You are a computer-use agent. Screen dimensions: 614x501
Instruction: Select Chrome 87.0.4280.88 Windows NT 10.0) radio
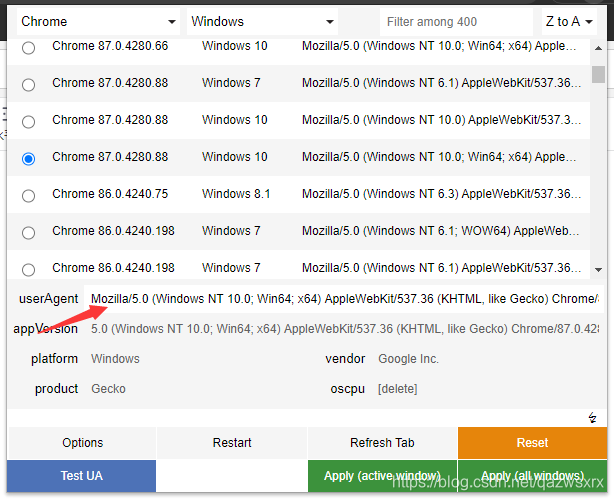[28, 122]
